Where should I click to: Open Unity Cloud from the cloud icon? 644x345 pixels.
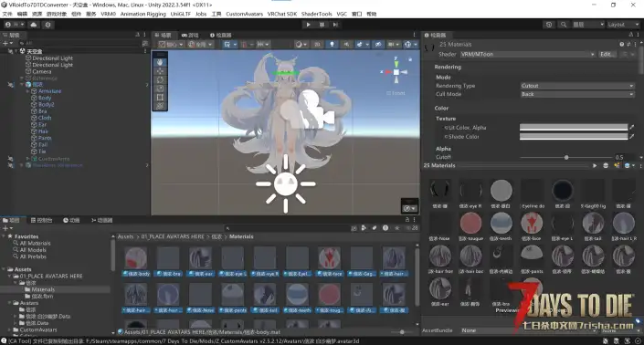click(34, 25)
